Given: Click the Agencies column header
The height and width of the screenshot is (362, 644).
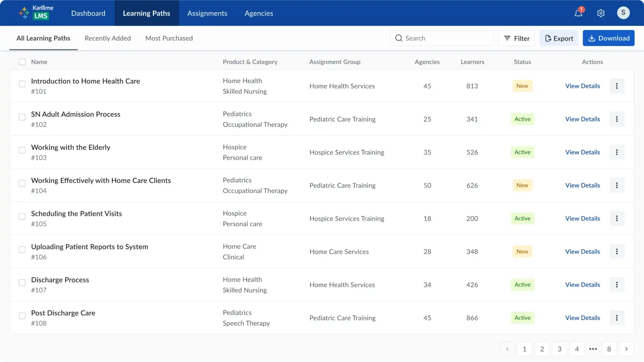Looking at the screenshot, I should coord(427,62).
